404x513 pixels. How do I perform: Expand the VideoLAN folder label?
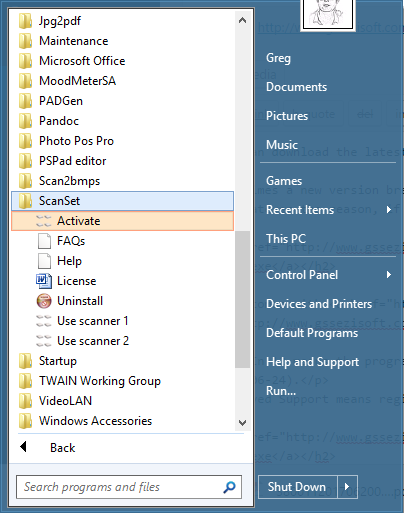pyautogui.click(x=65, y=401)
